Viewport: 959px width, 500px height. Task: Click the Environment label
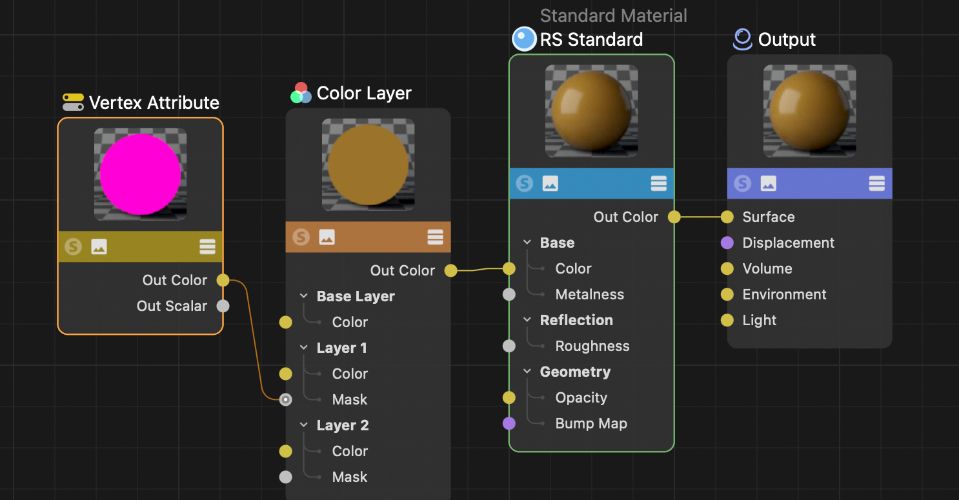[x=784, y=295]
